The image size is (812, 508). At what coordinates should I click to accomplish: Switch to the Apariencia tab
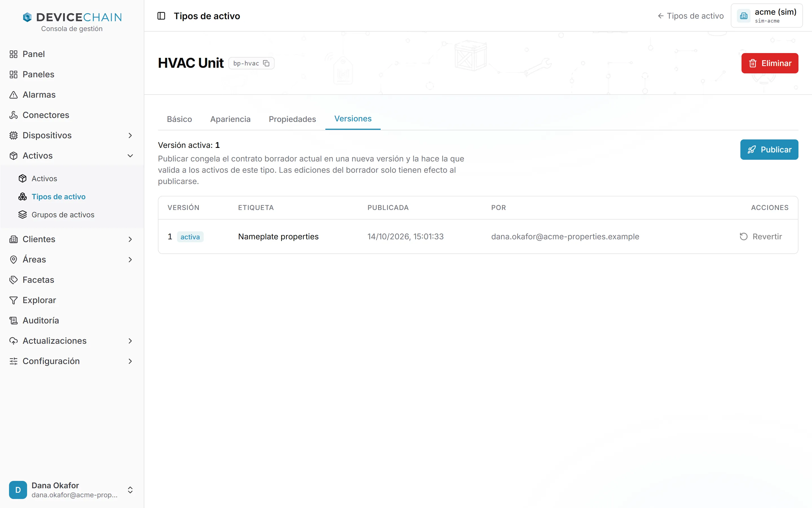coord(230,119)
